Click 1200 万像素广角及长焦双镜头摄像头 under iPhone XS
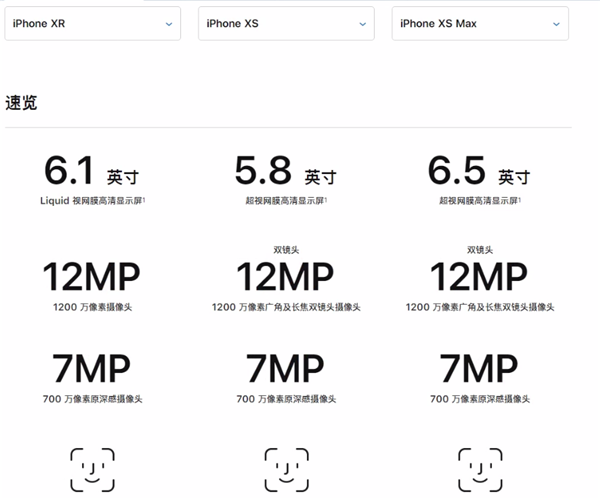The height and width of the screenshot is (500, 600). (x=286, y=307)
